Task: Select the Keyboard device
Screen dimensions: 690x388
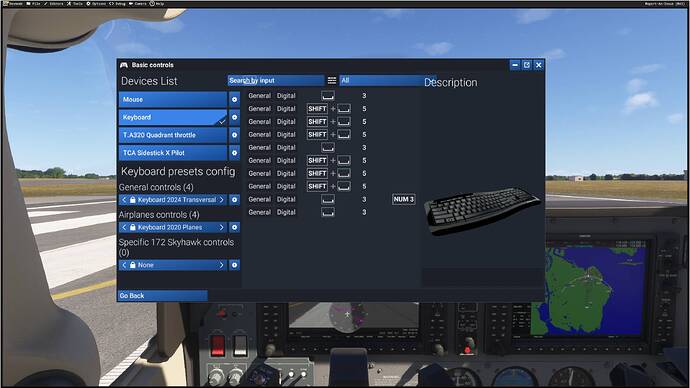Action: (x=173, y=117)
